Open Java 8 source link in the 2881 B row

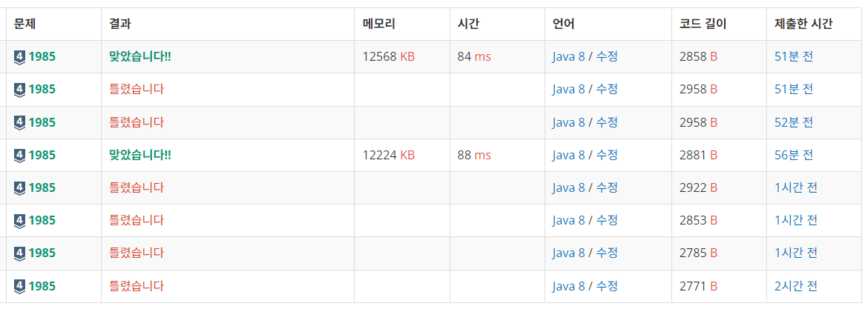pyautogui.click(x=568, y=156)
